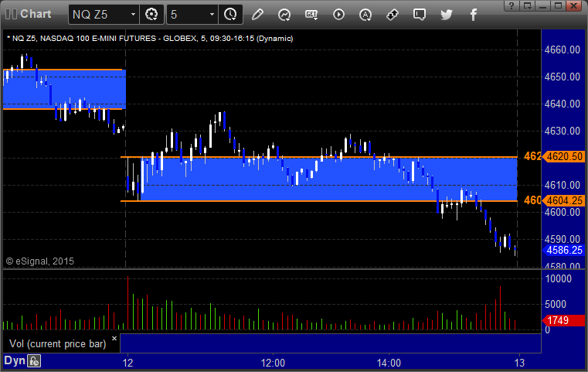Share chart via Facebook icon

tap(473, 15)
